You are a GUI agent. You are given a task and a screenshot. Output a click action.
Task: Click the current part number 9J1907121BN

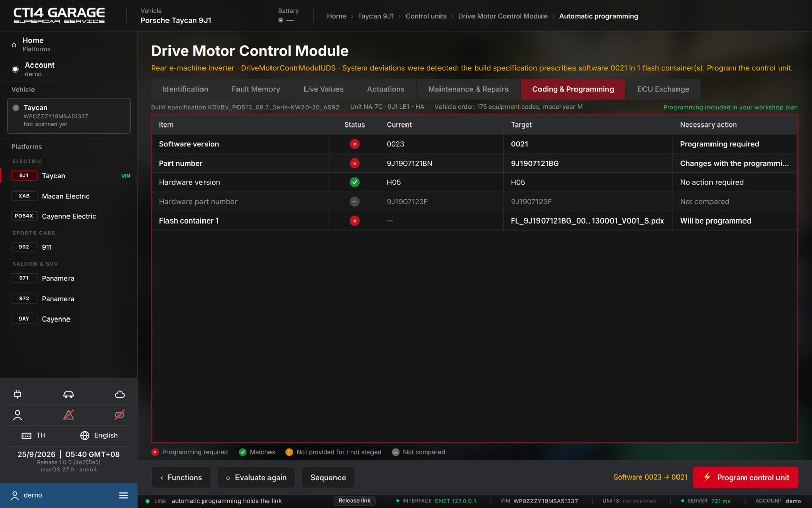[x=410, y=163]
